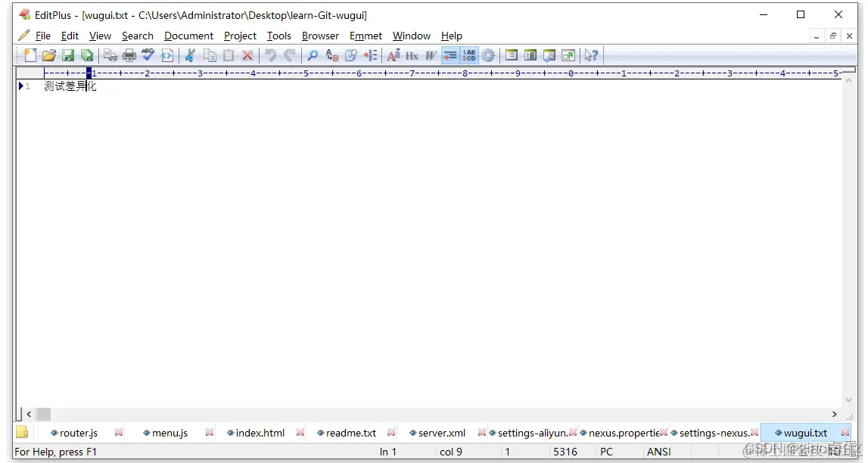Image resolution: width=868 pixels, height=463 pixels.
Task: Paste from clipboard with the clipboard icon
Action: point(228,55)
